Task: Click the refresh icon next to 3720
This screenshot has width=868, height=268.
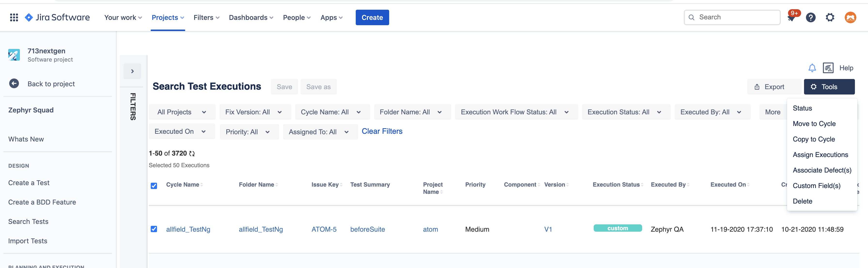Action: pyautogui.click(x=192, y=154)
